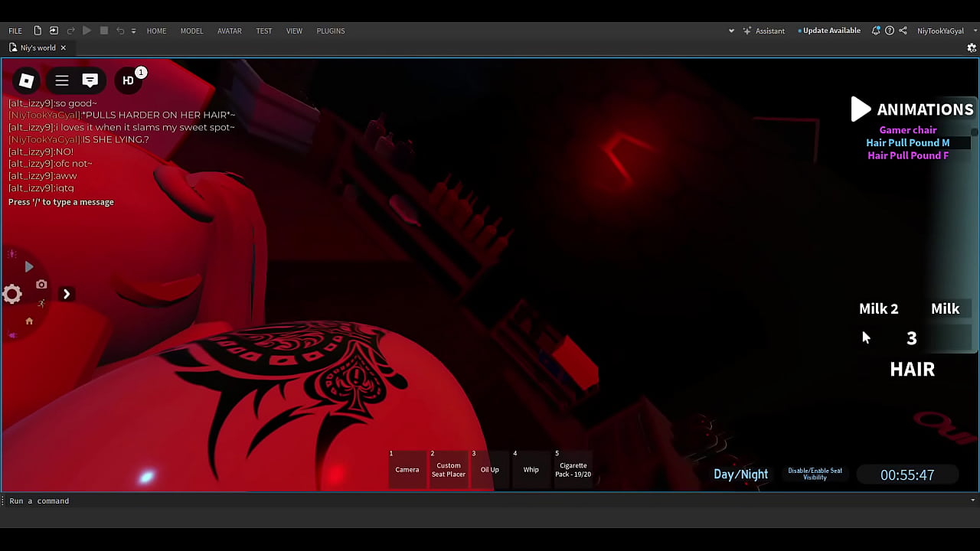Expand the left panel chevron arrow
This screenshot has width=980, height=551.
pyautogui.click(x=67, y=294)
